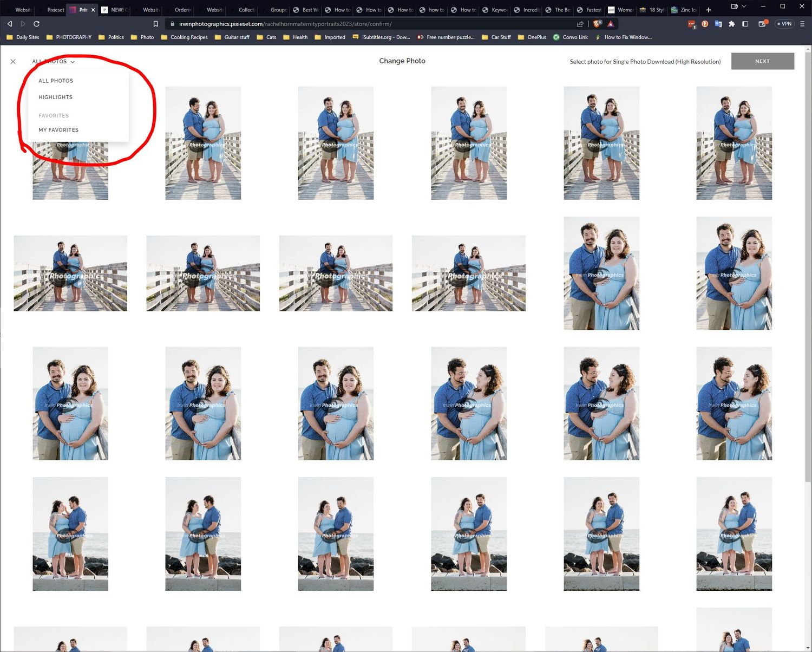Switch to the Fastest tab
This screenshot has height=652, width=812.
pos(589,10)
